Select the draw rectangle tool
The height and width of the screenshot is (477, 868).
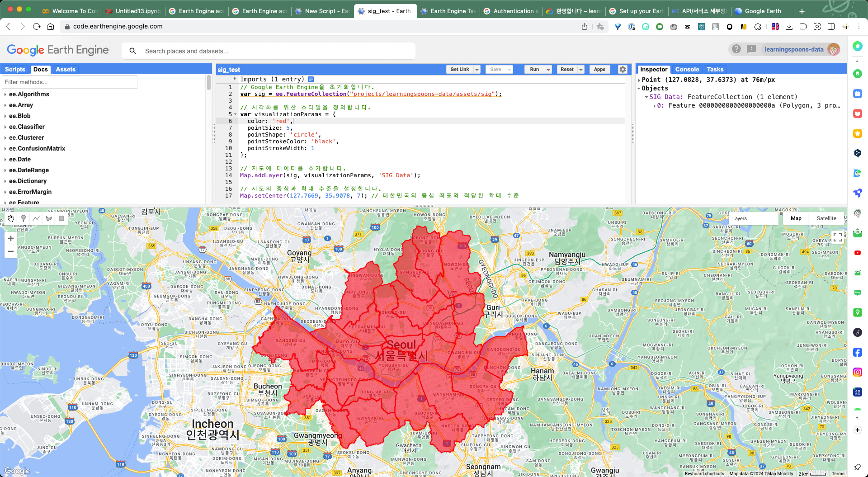tap(61, 218)
